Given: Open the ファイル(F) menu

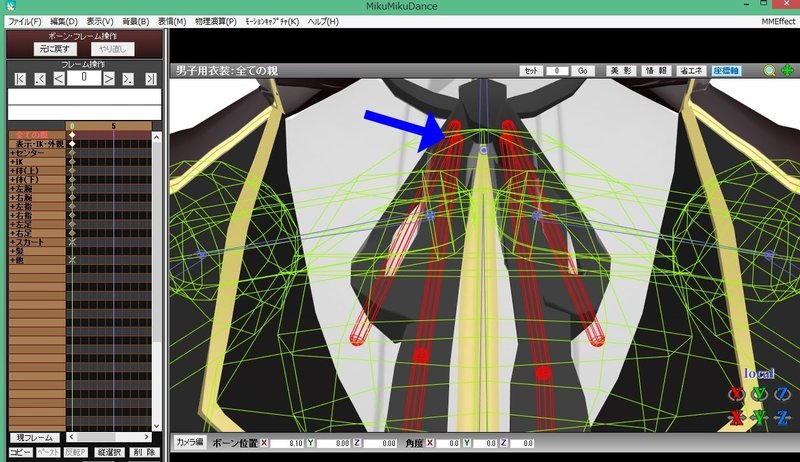Looking at the screenshot, I should tap(24, 21).
